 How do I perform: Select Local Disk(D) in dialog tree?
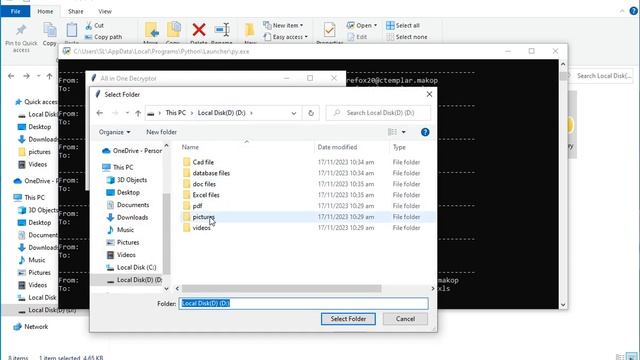(x=133, y=280)
